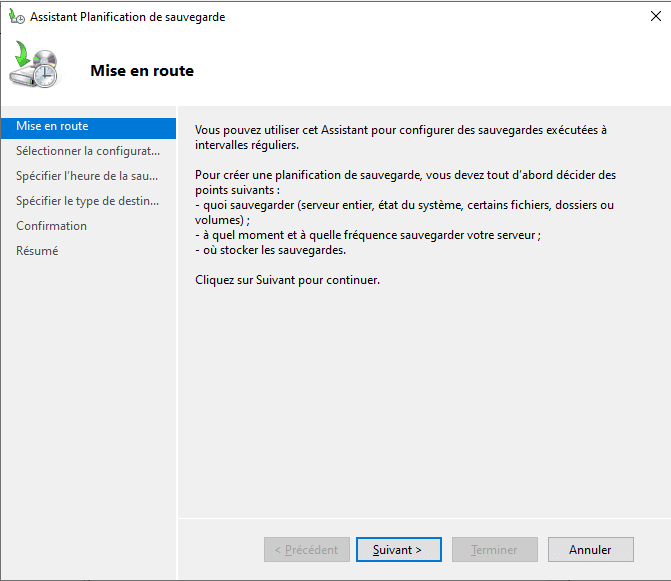Select the Confirmation step in sidebar
Screen dimensions: 671x581
point(51,226)
